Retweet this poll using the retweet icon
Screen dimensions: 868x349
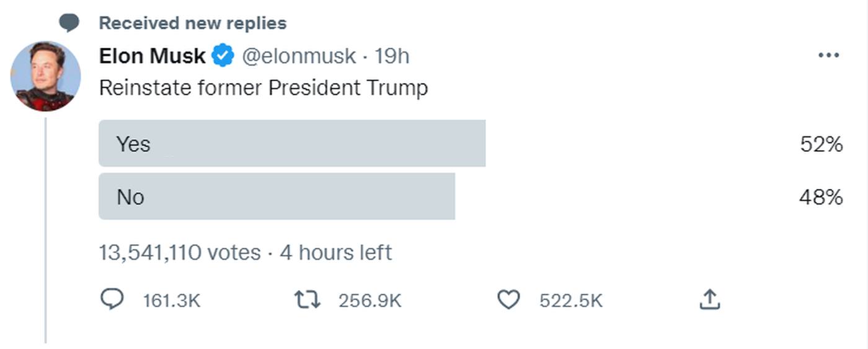click(x=307, y=300)
